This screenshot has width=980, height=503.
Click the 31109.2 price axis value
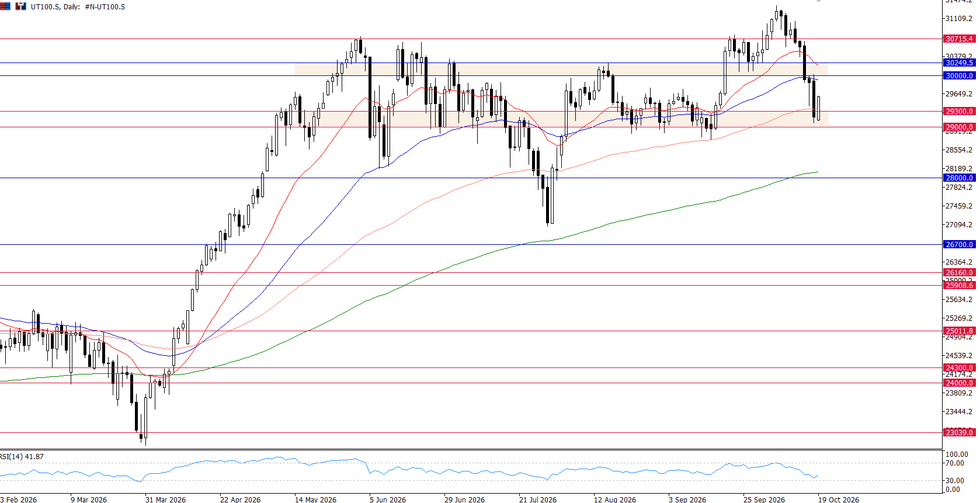pyautogui.click(x=959, y=19)
